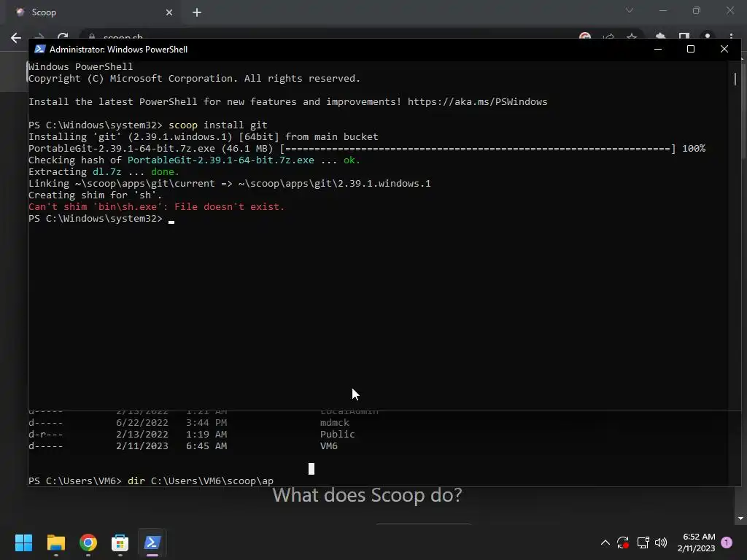Click the 'Public' directory row in the background PowerShell window
Viewport: 747px width, 560px height.
pyautogui.click(x=192, y=435)
